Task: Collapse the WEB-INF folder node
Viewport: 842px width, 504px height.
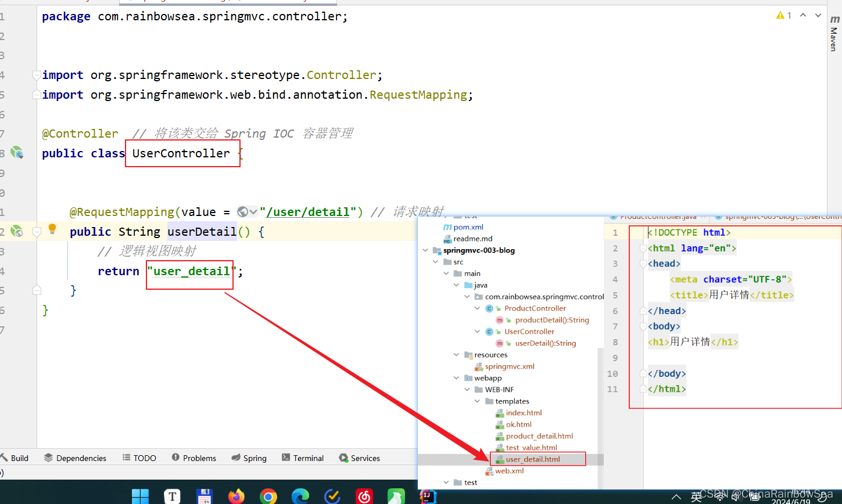Action: pos(467,390)
